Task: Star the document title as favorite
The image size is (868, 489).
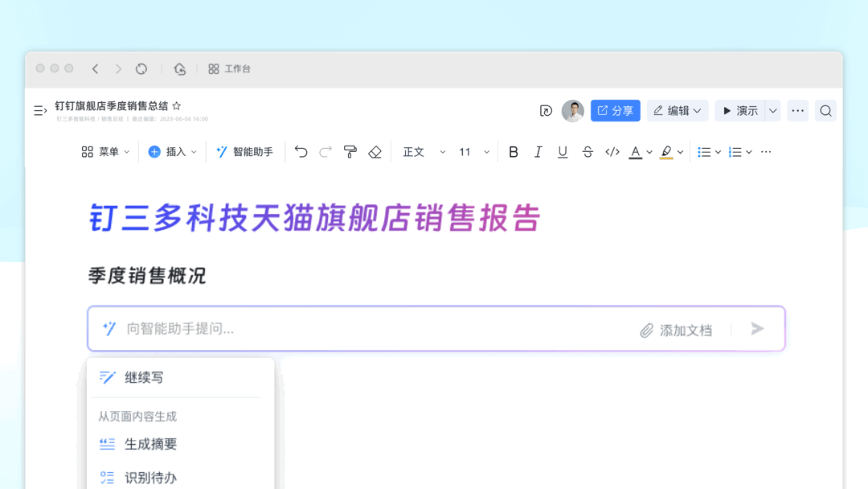Action: tap(177, 106)
